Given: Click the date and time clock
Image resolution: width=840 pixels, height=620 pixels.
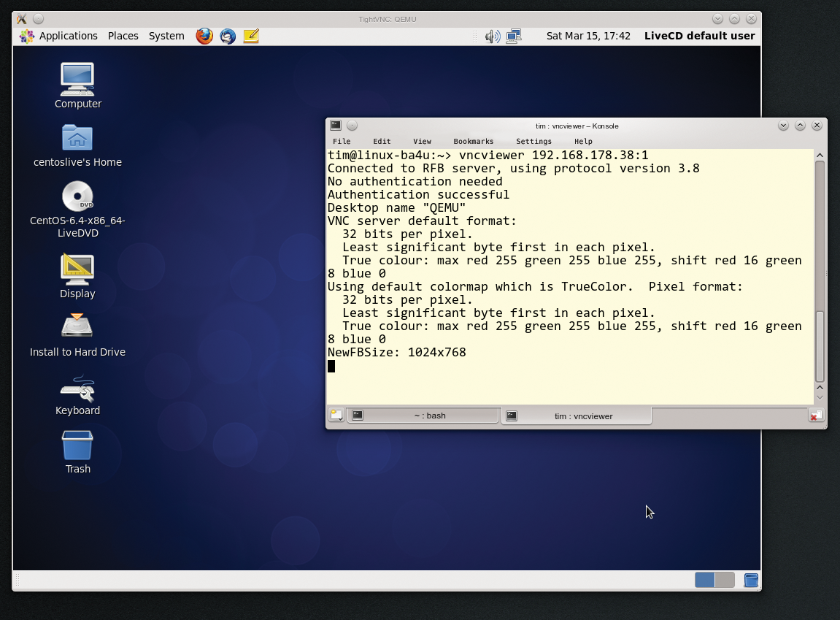Looking at the screenshot, I should (588, 36).
